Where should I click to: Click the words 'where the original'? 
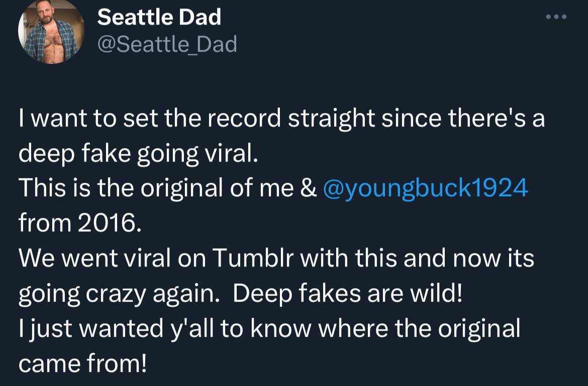[x=420, y=329]
